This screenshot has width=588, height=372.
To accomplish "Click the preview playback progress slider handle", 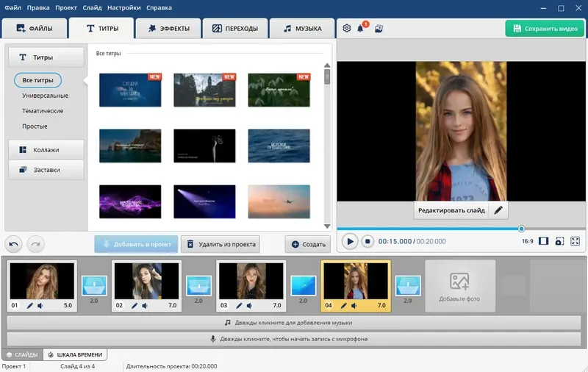I will tap(521, 229).
